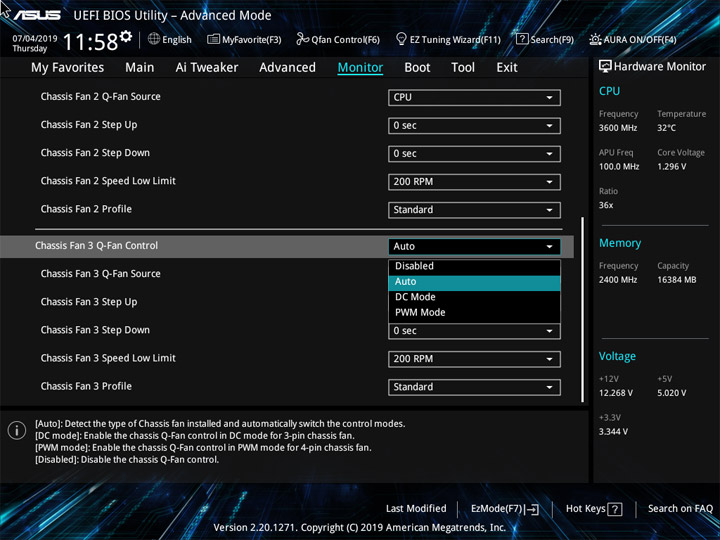The height and width of the screenshot is (540, 720).
Task: Click the settings list scrollbar
Action: [x=583, y=309]
